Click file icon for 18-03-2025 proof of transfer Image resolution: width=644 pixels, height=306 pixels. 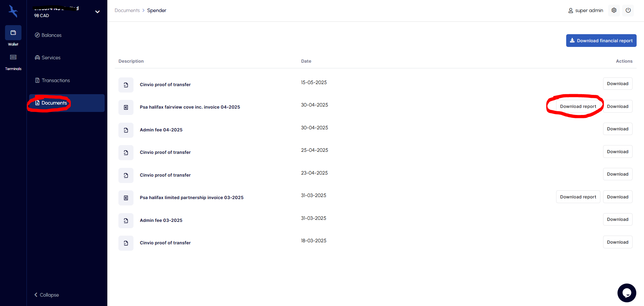(x=126, y=243)
